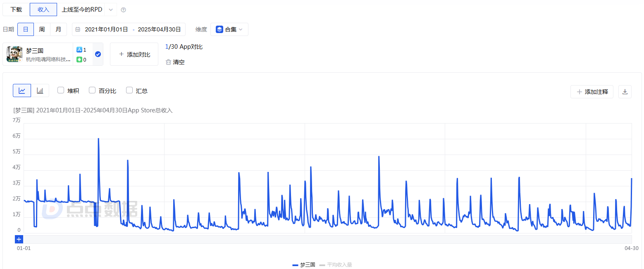Switch to line chart view icon
Screen dimensions: 644x269
click(x=22, y=90)
